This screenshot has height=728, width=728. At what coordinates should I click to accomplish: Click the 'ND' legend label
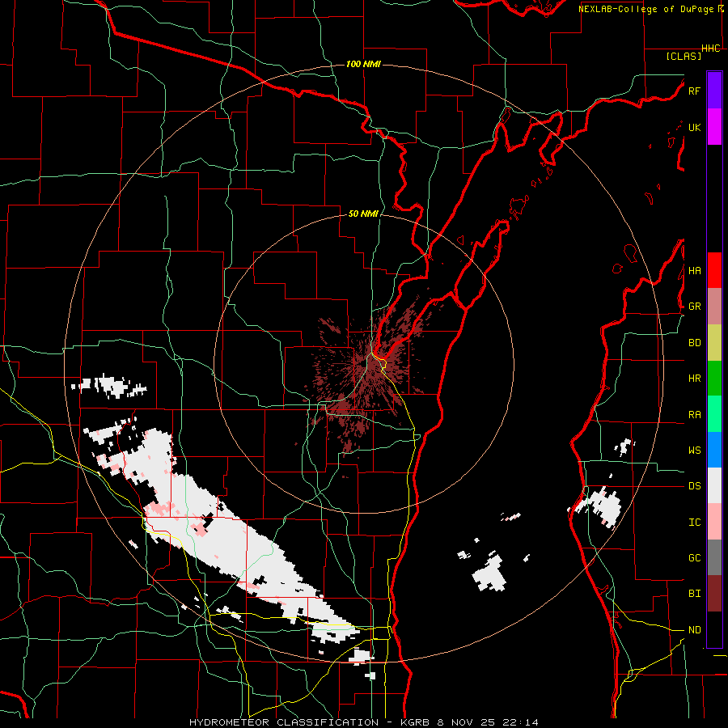[x=694, y=630]
